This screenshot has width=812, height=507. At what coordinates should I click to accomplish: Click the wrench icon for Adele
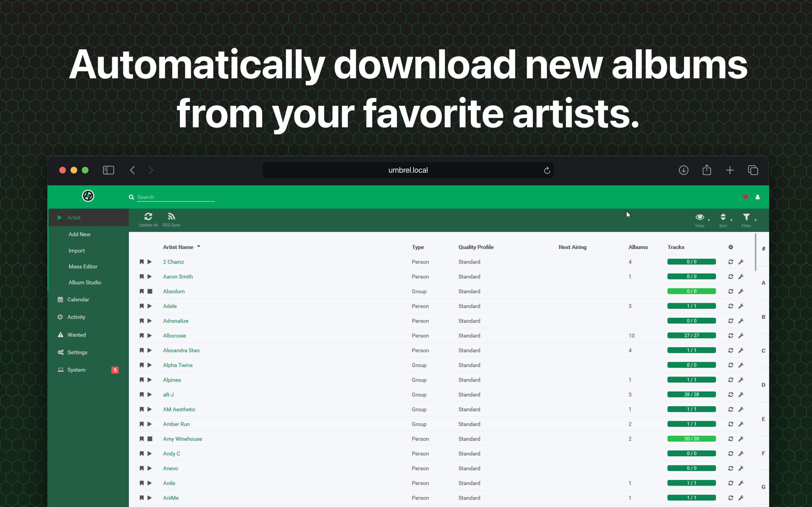pos(741,306)
